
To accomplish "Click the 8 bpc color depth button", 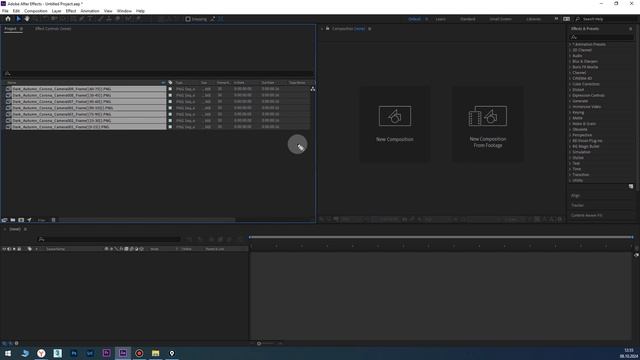I will click(x=41, y=220).
